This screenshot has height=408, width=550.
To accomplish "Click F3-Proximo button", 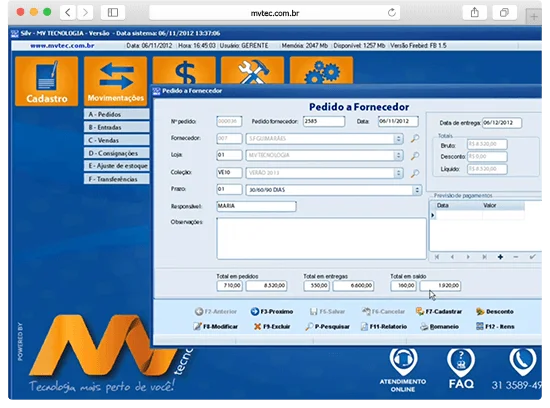I will 272,312.
